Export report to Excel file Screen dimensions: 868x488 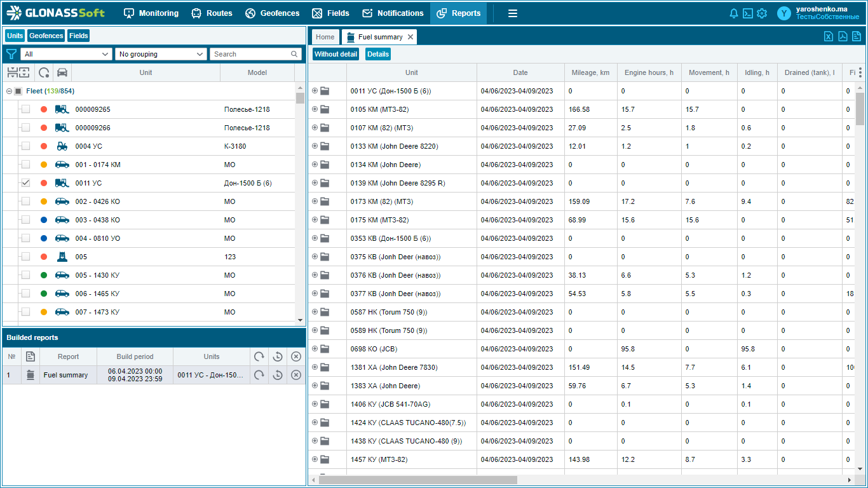[829, 36]
